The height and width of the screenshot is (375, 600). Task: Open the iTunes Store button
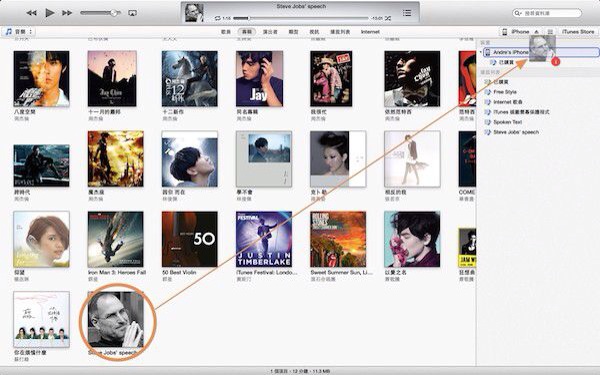tap(578, 32)
